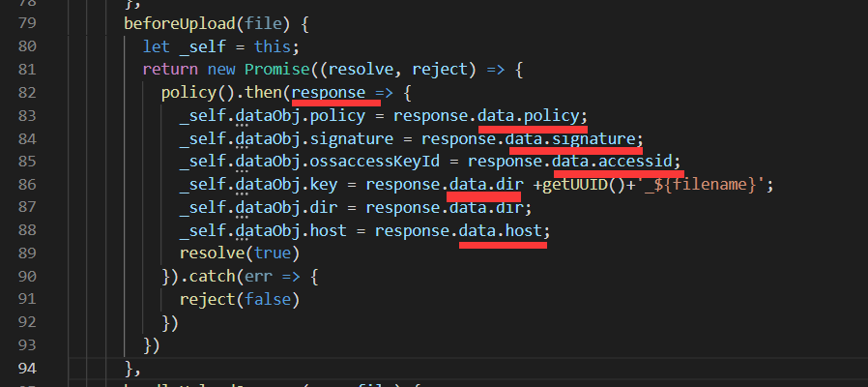868x387 pixels.
Task: Click dataObj.signature on line 84
Action: pyautogui.click(x=314, y=138)
